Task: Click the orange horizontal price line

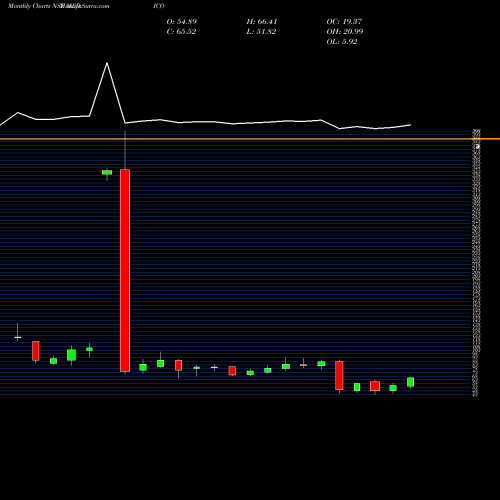Action: click(250, 139)
